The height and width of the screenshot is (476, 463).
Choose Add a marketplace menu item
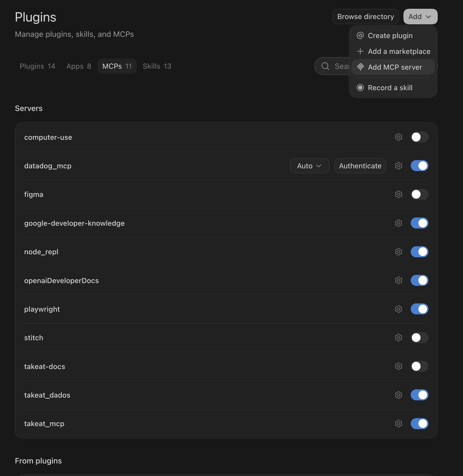tap(393, 51)
